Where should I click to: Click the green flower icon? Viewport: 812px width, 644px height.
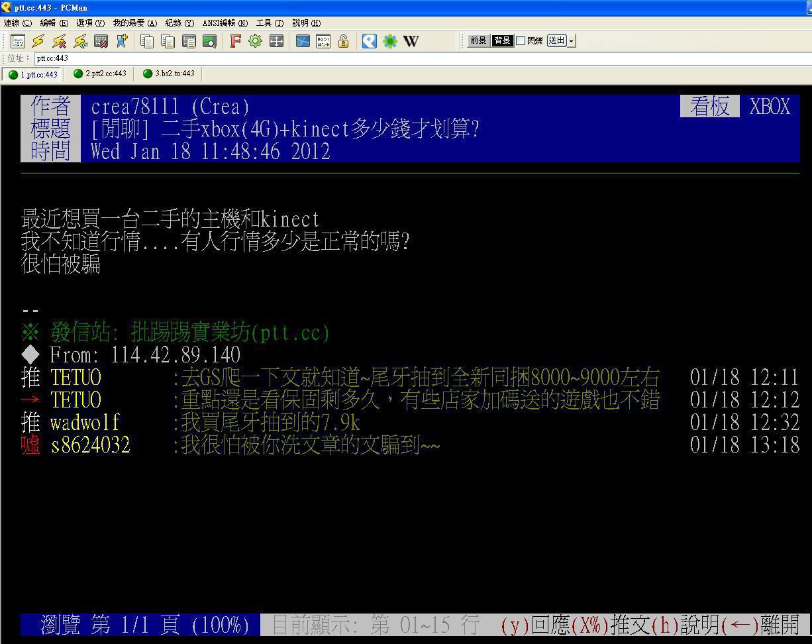point(390,41)
